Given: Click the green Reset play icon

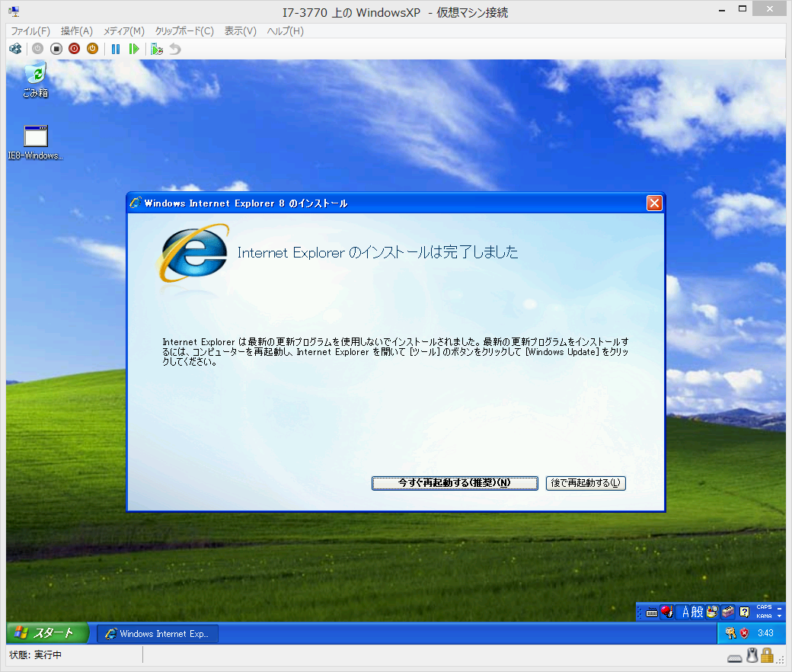Looking at the screenshot, I should 134,49.
